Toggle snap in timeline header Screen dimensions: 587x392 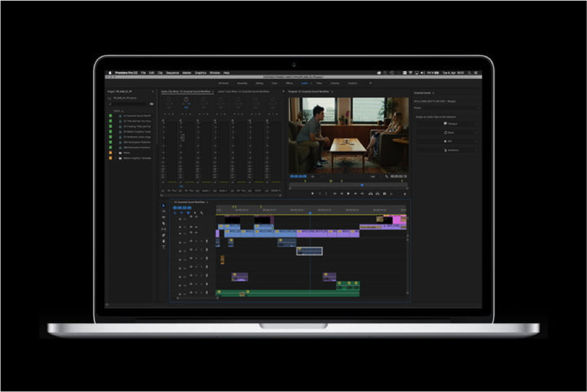tap(181, 213)
